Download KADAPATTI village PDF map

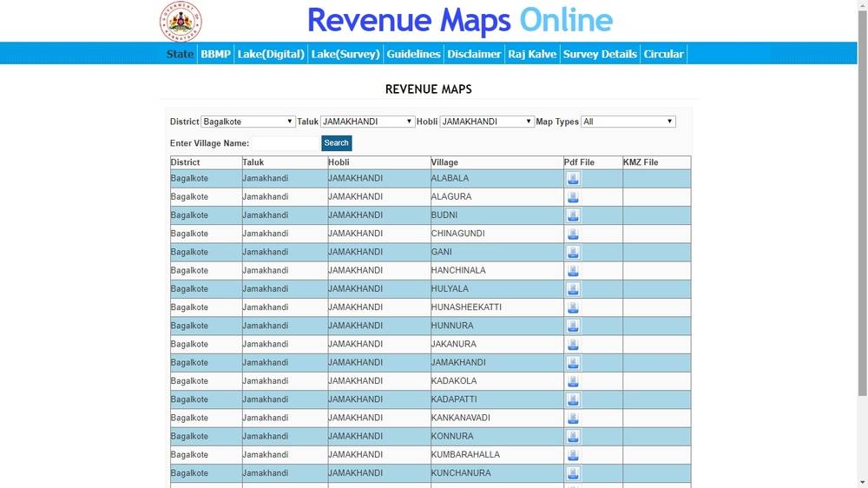[x=573, y=399]
